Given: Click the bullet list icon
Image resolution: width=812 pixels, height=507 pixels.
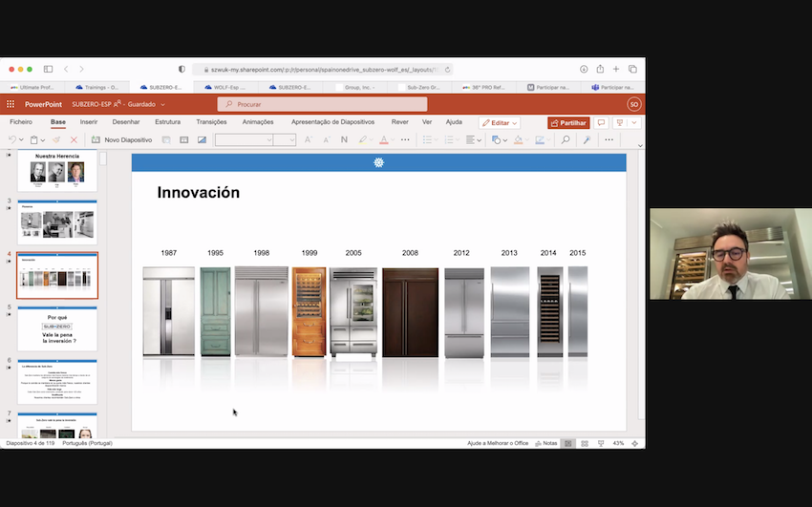Looking at the screenshot, I should click(427, 139).
